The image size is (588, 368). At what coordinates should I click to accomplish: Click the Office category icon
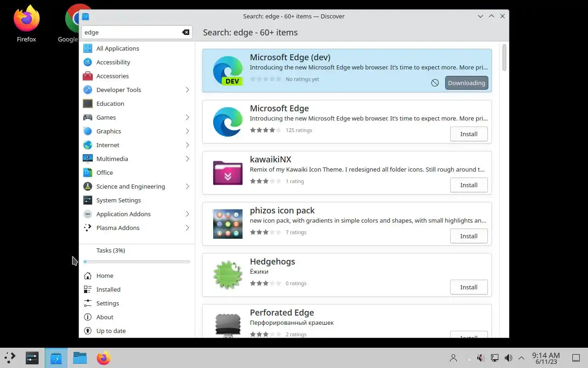pyautogui.click(x=88, y=172)
